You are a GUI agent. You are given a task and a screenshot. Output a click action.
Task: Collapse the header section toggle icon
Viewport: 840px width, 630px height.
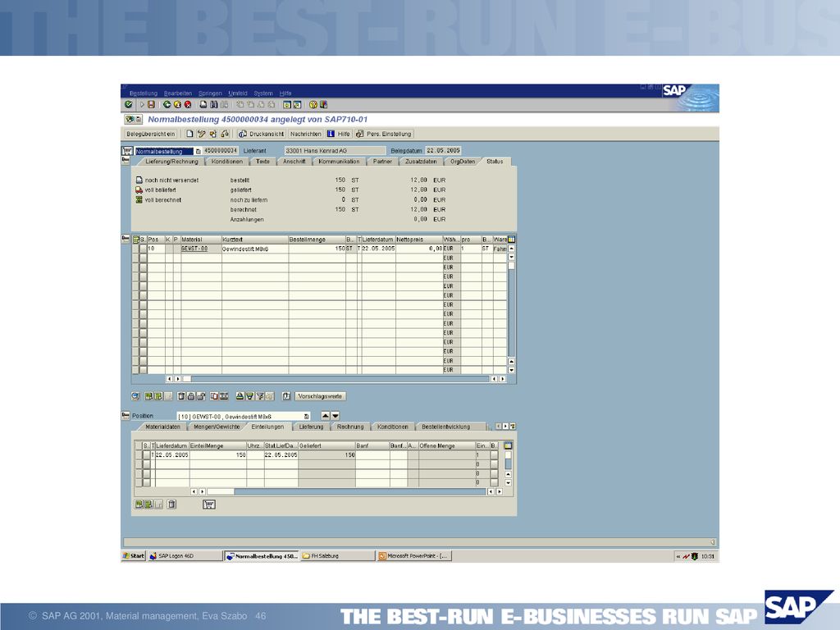point(126,161)
